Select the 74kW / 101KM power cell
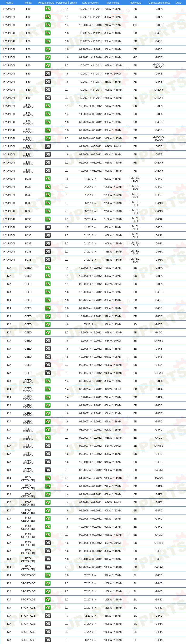This screenshot has height=644, width=186. click(113, 25)
